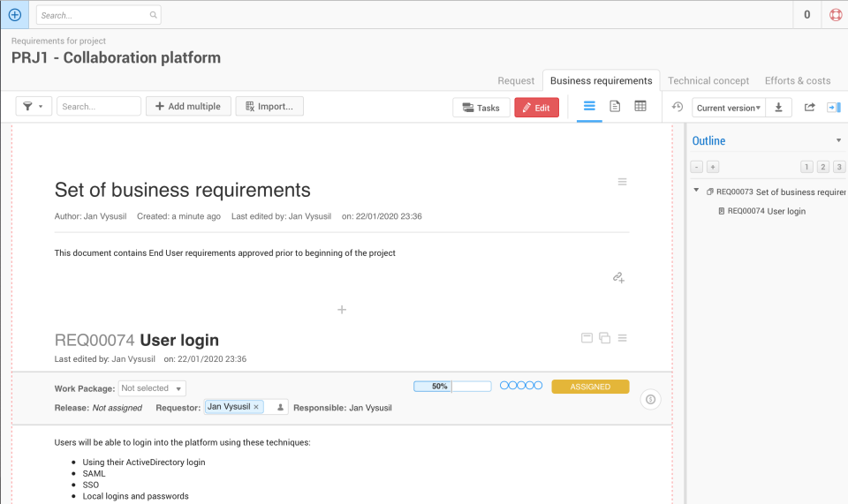Click the requirements search input field
848x504 pixels.
pyautogui.click(x=98, y=107)
